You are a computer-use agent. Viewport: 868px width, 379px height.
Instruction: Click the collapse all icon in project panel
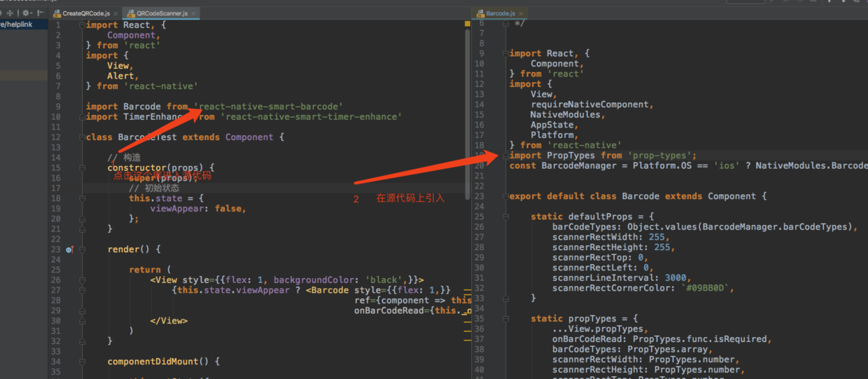10,13
